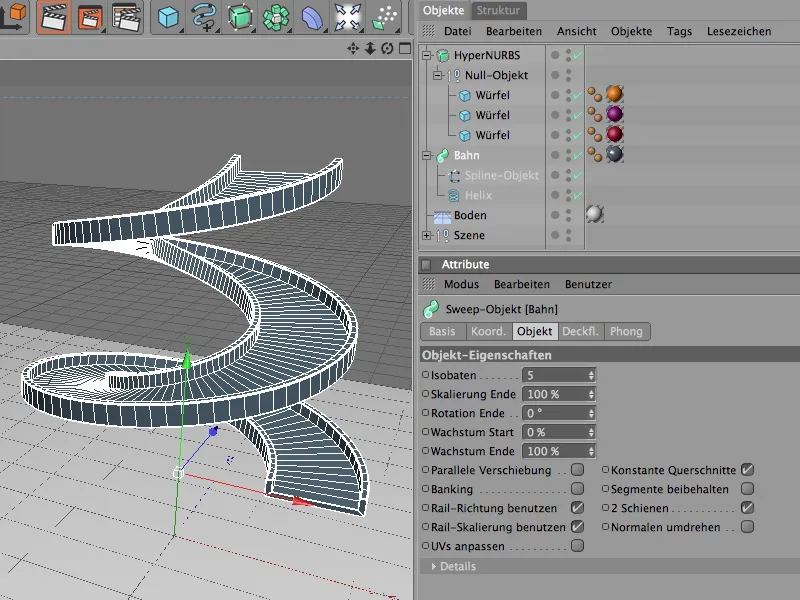
Task: Select the dark material tag on Bahn
Action: coord(615,154)
